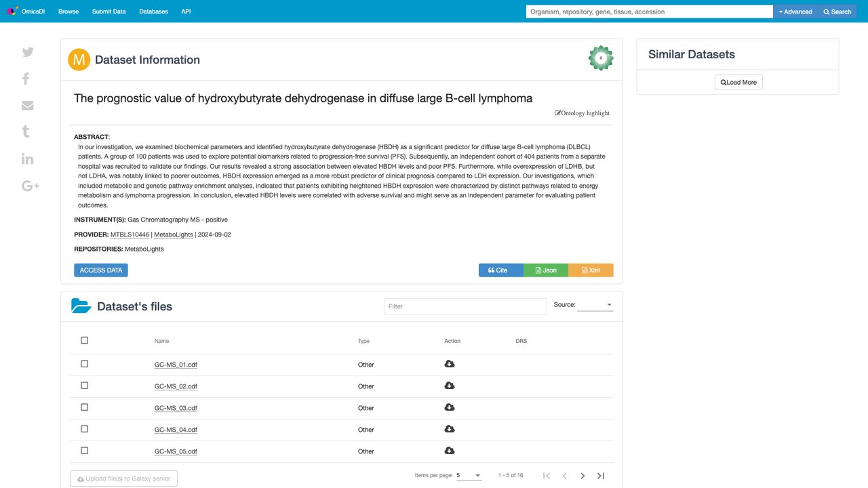Open the Databases menu

coord(153,12)
